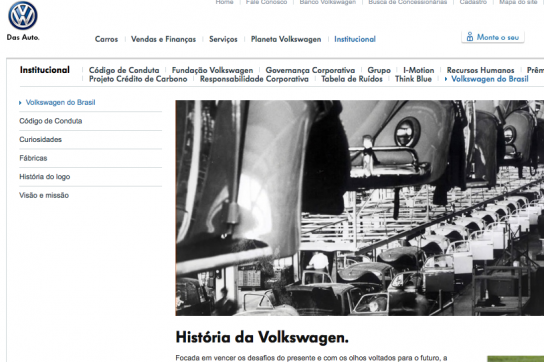Open Responsabilidade Corporativa submenu item
The width and height of the screenshot is (544, 362).
tap(254, 79)
